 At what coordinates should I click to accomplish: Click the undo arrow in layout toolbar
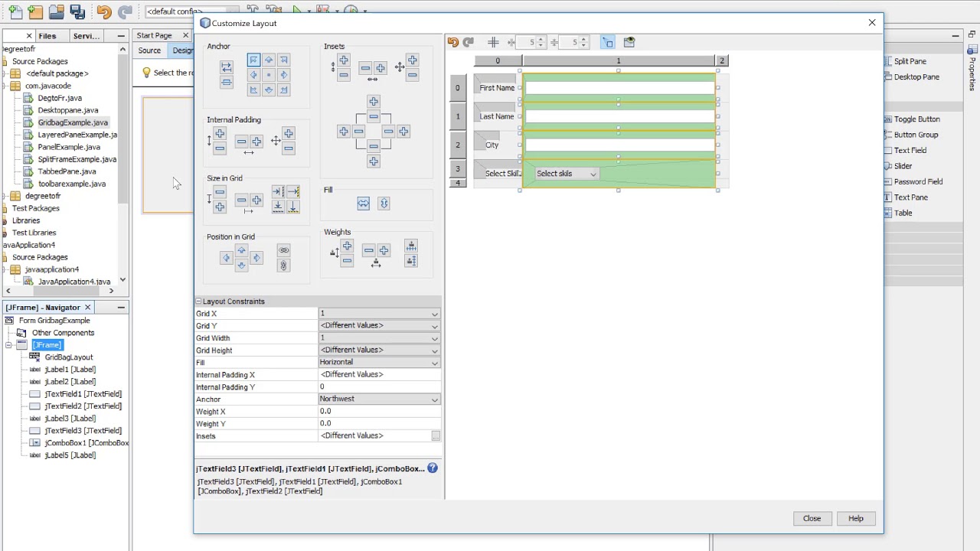click(452, 42)
